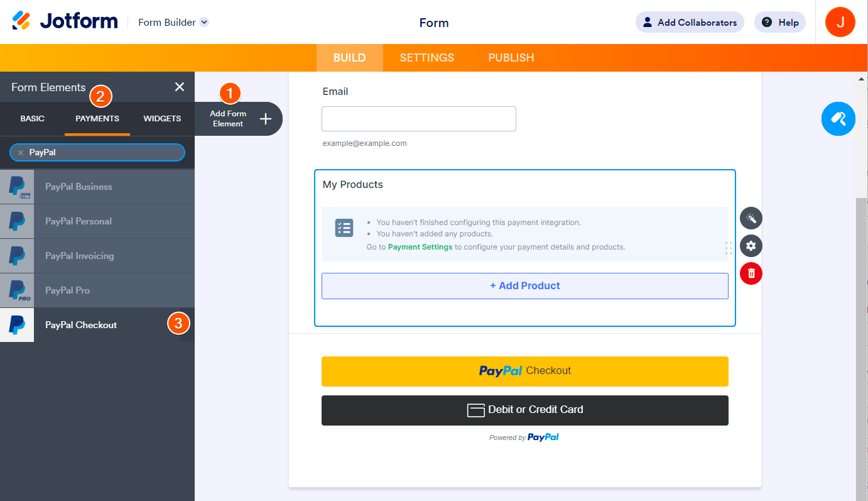This screenshot has height=501, width=868.
Task: Click the PayPal Personal icon
Action: pos(17,221)
